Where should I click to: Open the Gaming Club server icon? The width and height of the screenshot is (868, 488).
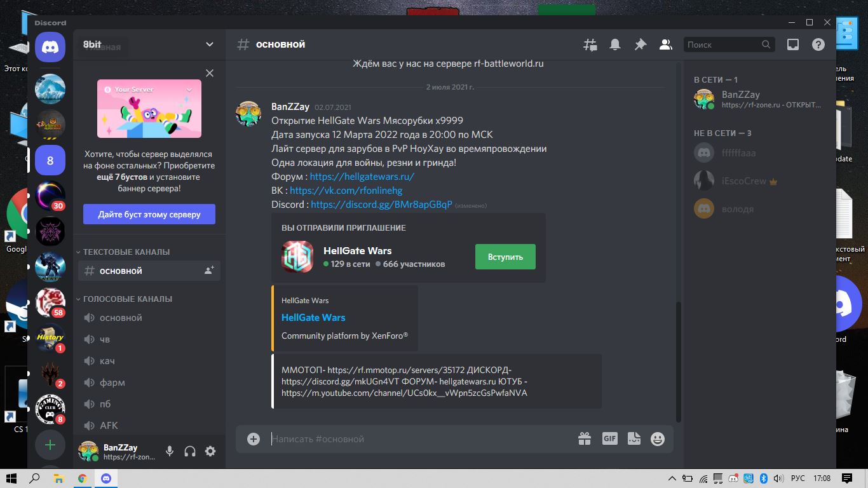[50, 409]
